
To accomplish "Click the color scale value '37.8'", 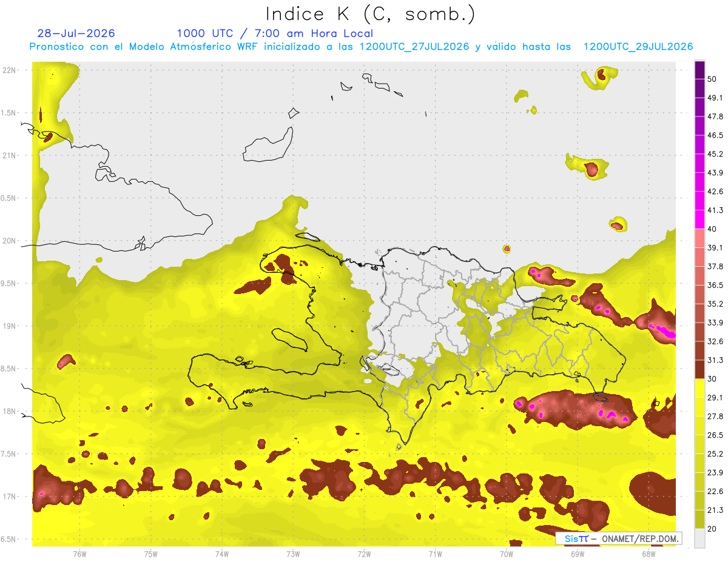I will coord(715,266).
